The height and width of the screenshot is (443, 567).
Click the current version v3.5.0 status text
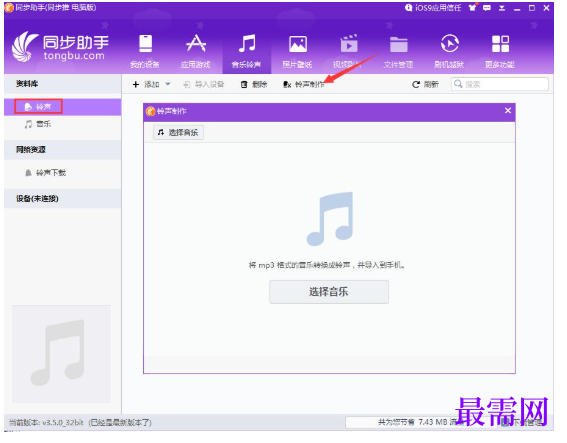click(x=80, y=423)
